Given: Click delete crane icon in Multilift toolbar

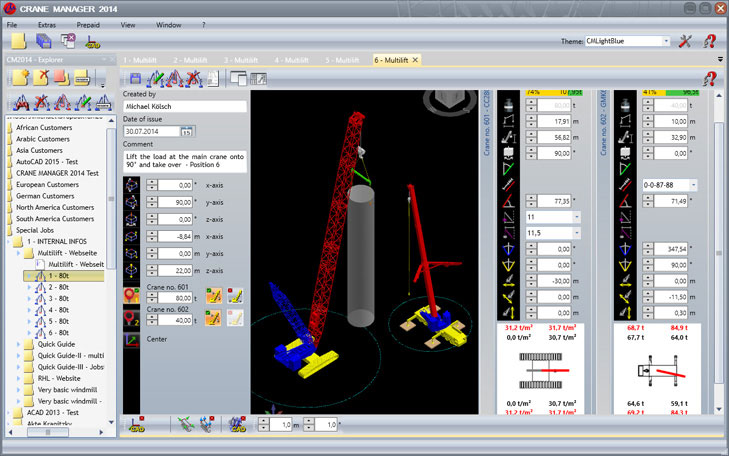Looking at the screenshot, I should pos(194,79).
